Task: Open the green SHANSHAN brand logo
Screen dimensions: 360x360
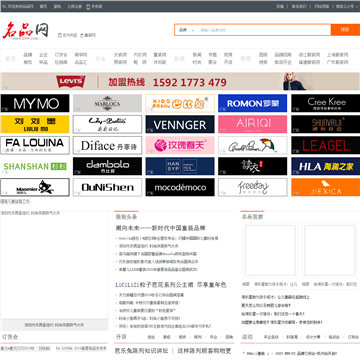Action: (35, 166)
